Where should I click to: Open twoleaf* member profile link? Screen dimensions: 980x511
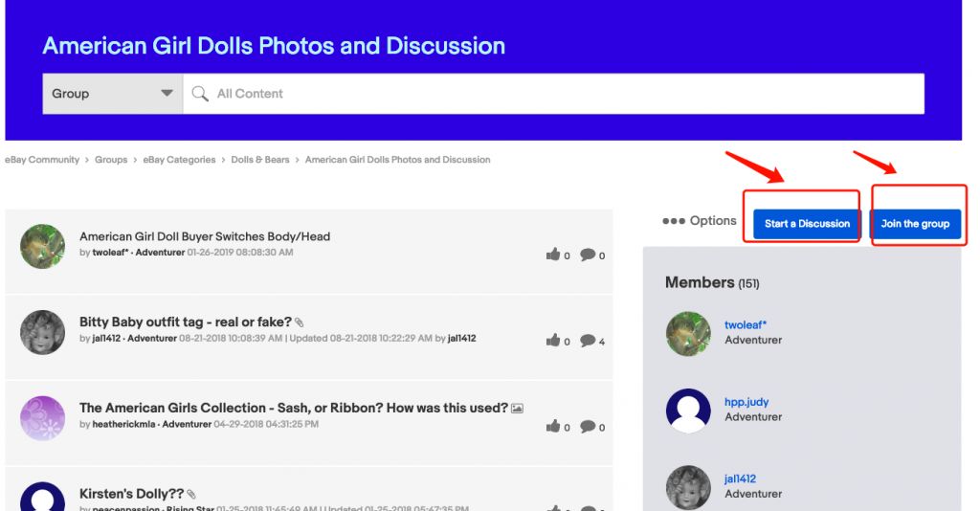[745, 324]
